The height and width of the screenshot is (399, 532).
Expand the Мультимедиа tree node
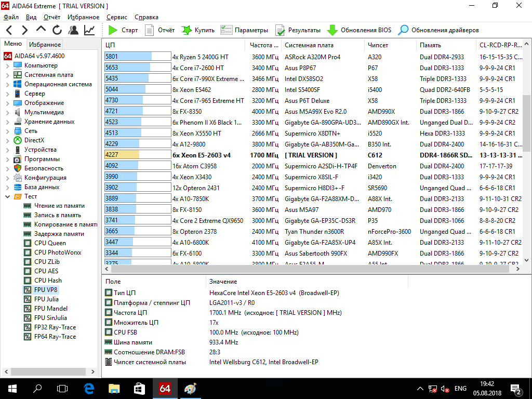(x=7, y=112)
